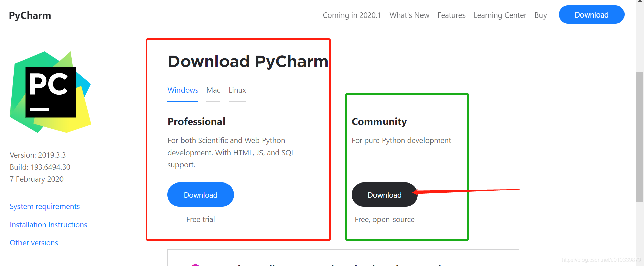View Other versions link
The image size is (644, 266).
(x=34, y=243)
